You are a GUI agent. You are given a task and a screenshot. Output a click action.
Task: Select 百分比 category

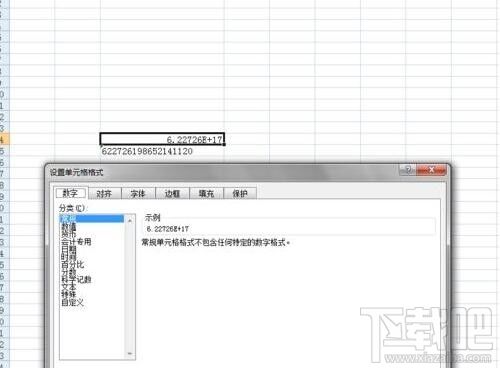click(x=72, y=264)
